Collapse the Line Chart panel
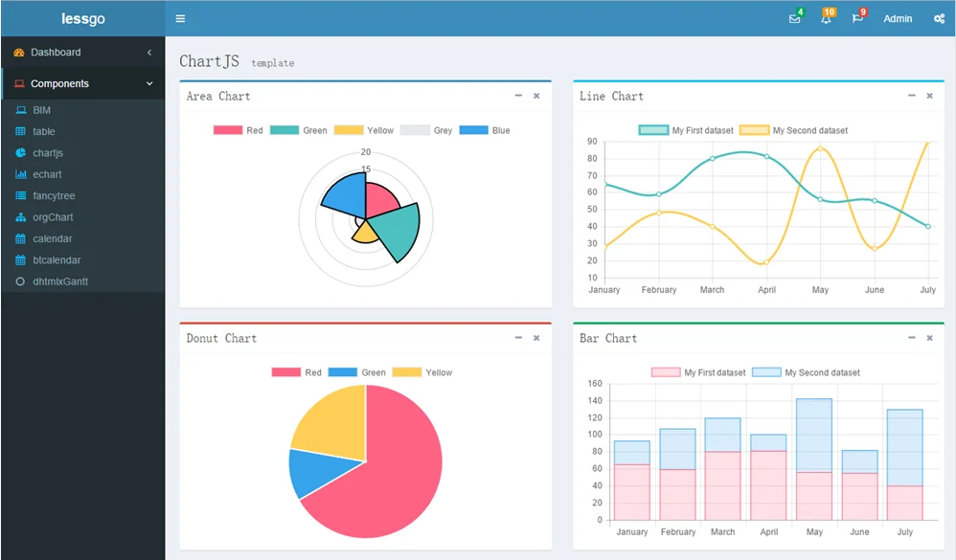 (912, 96)
